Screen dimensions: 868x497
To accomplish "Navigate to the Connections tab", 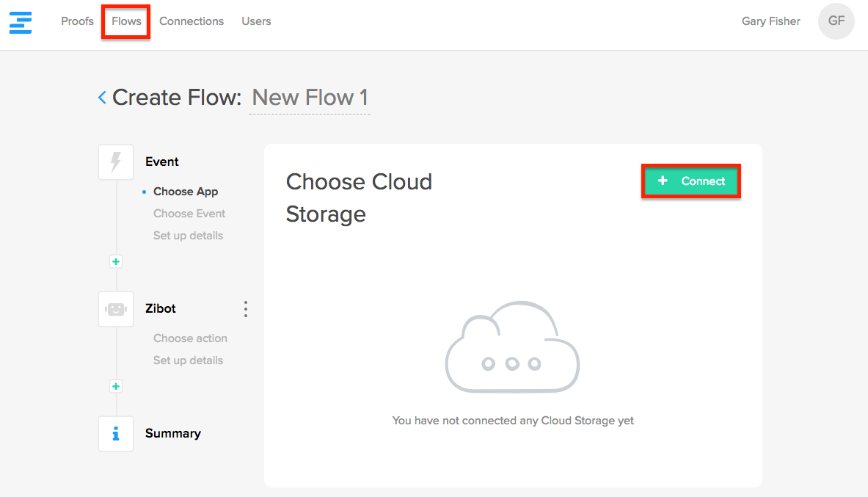I will pos(192,21).
